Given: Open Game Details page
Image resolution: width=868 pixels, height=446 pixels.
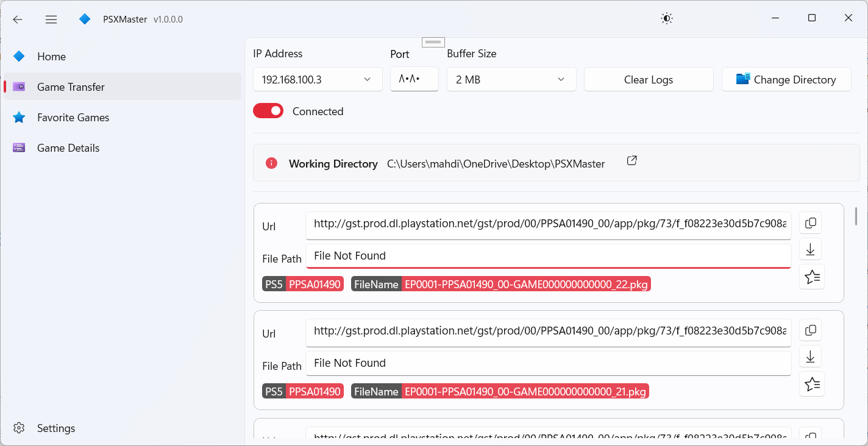Looking at the screenshot, I should coord(122,148).
